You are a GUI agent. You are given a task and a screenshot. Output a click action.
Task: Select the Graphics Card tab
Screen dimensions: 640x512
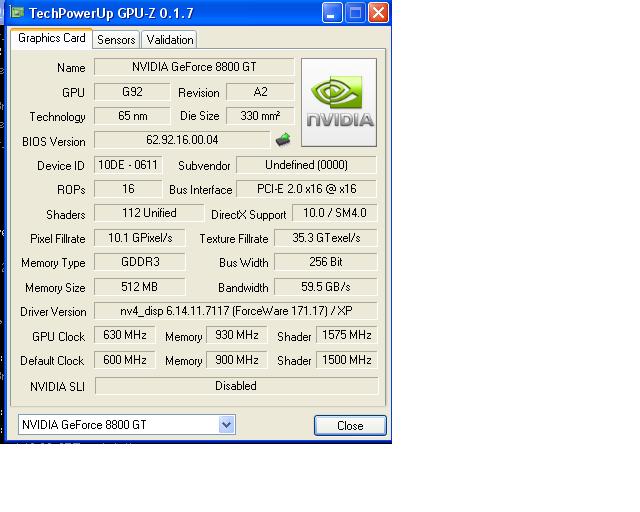(51, 39)
